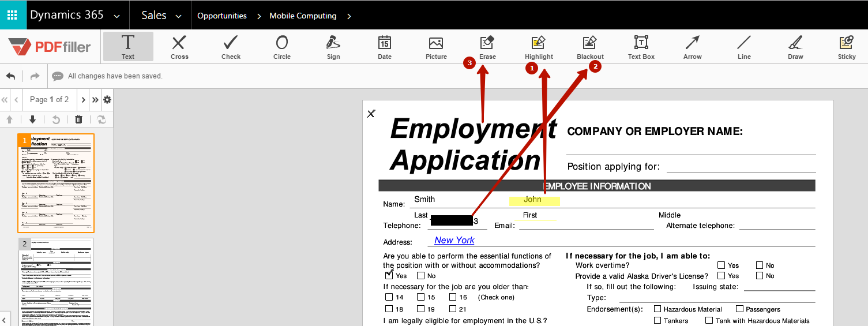Open Dynamics 365 home menu

tap(67, 15)
